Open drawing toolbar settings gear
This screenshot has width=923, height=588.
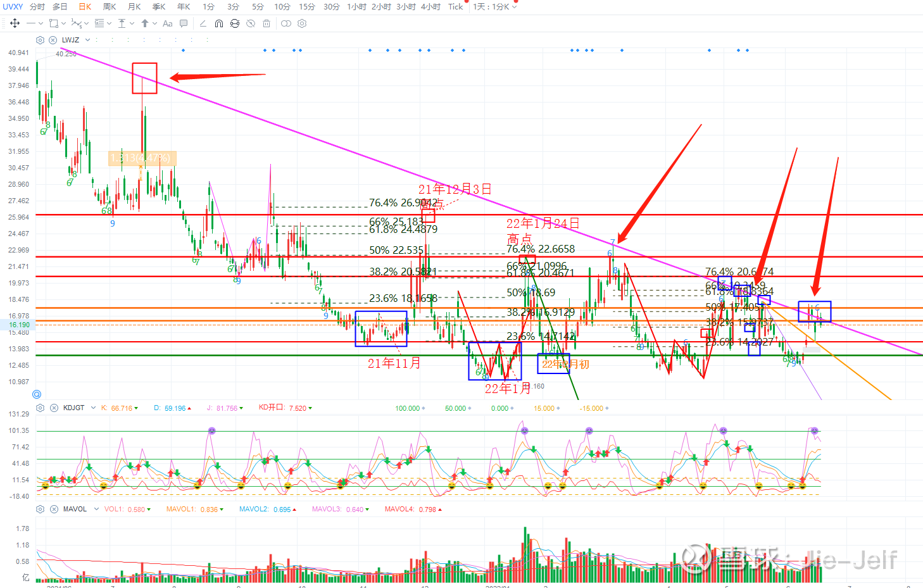302,23
